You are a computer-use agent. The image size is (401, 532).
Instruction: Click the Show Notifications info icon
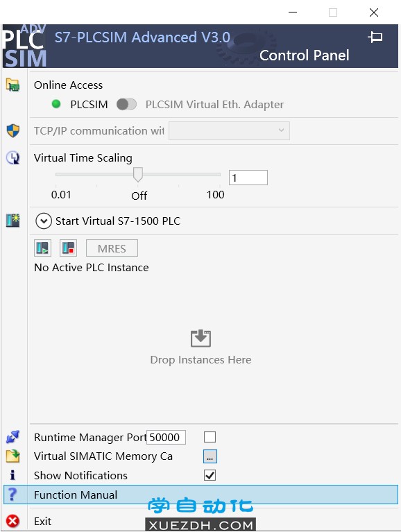point(12,475)
